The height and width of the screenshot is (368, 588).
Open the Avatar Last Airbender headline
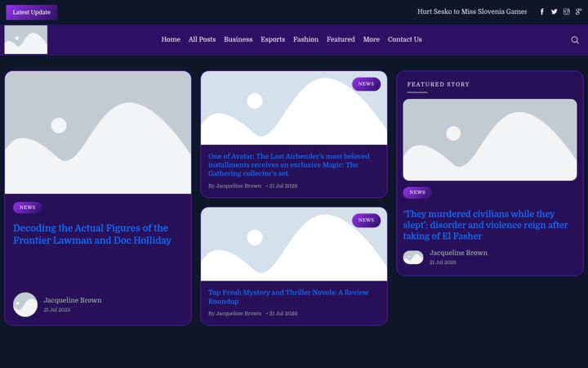pos(289,165)
